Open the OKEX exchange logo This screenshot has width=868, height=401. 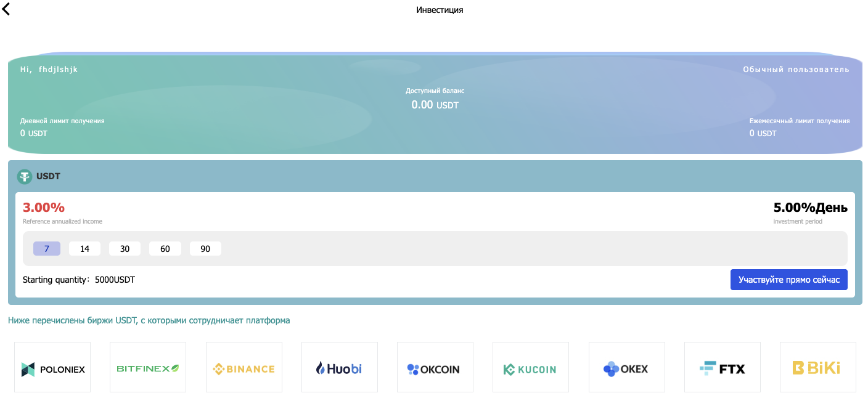click(627, 367)
